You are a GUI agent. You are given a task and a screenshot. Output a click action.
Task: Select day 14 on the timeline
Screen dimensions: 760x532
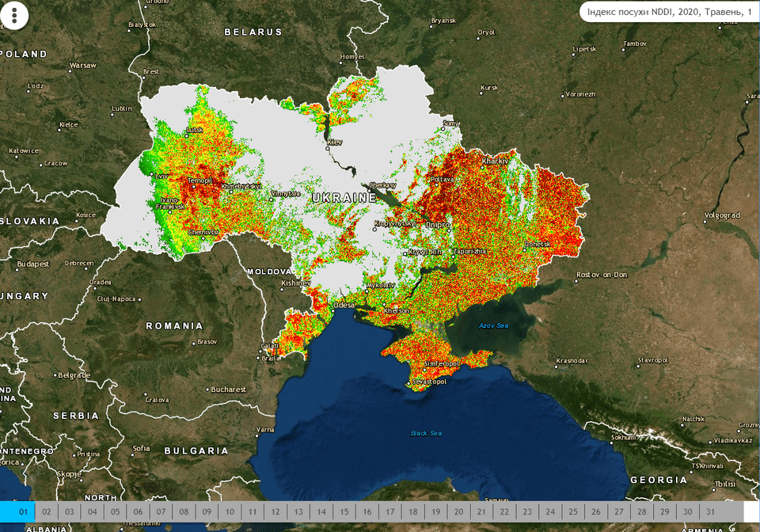[x=321, y=511]
